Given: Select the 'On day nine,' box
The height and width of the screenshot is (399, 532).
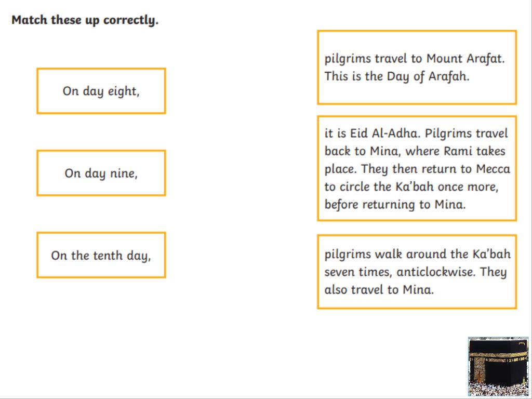Looking at the screenshot, I should [101, 173].
